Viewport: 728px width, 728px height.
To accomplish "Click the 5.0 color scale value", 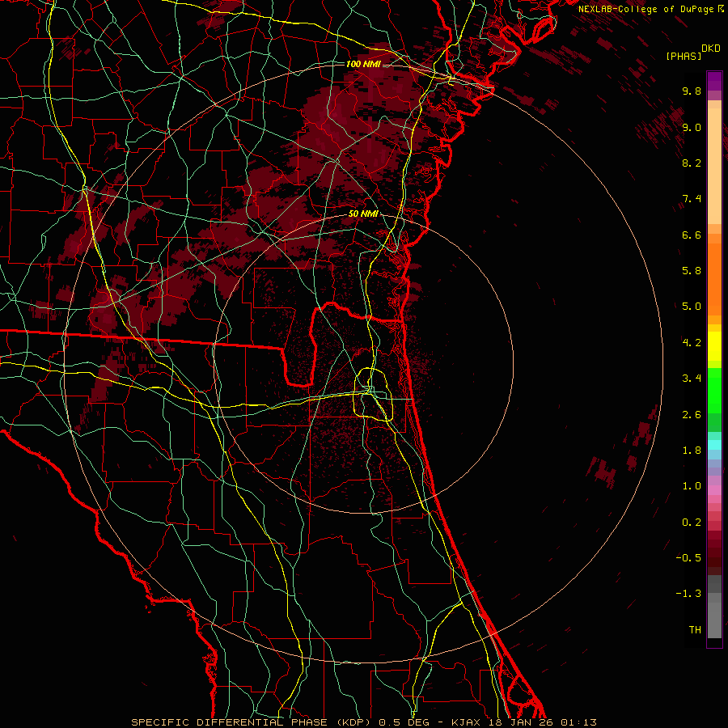I will (692, 307).
